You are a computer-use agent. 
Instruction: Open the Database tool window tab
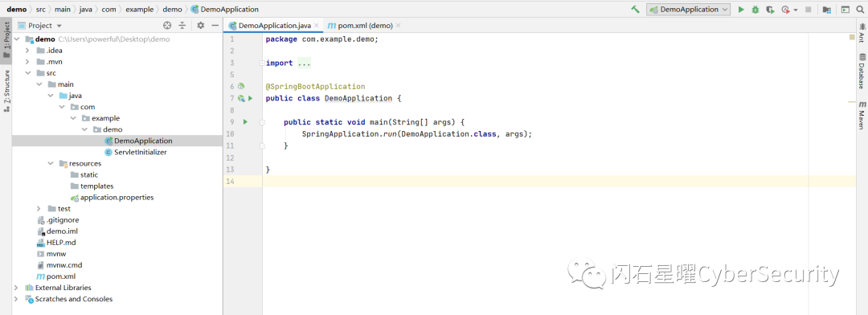pyautogui.click(x=862, y=72)
